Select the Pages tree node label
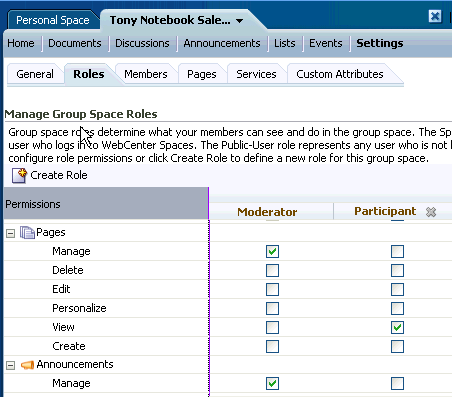The image size is (452, 397). pyautogui.click(x=51, y=232)
